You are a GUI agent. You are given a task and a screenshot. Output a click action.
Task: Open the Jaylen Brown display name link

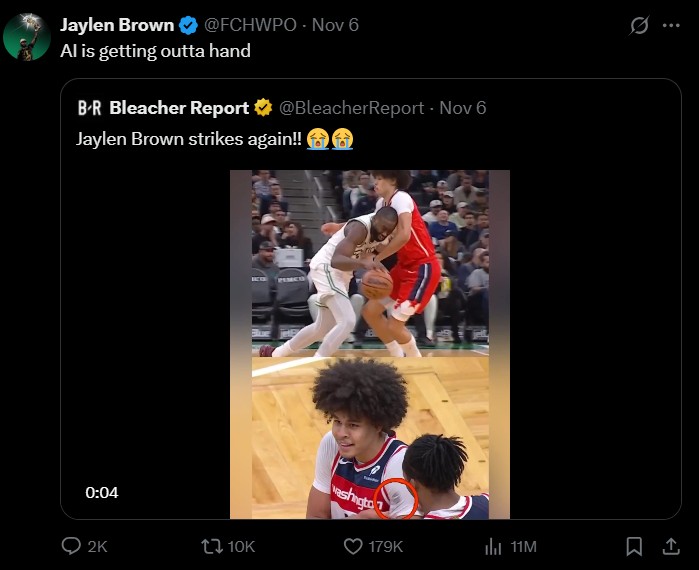[116, 25]
